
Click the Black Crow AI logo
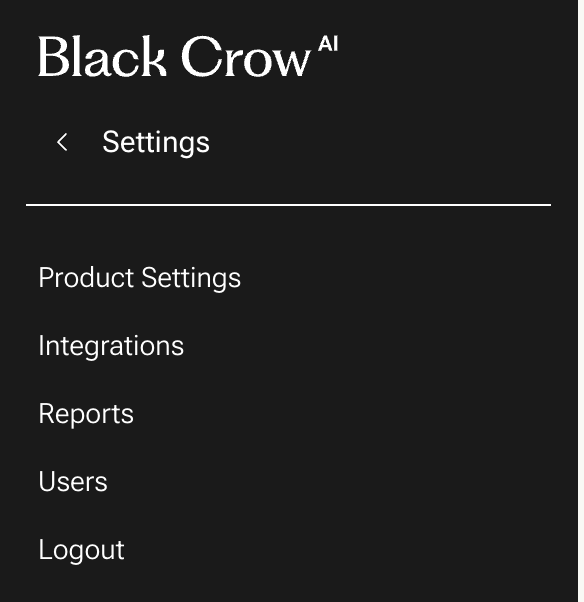click(188, 56)
